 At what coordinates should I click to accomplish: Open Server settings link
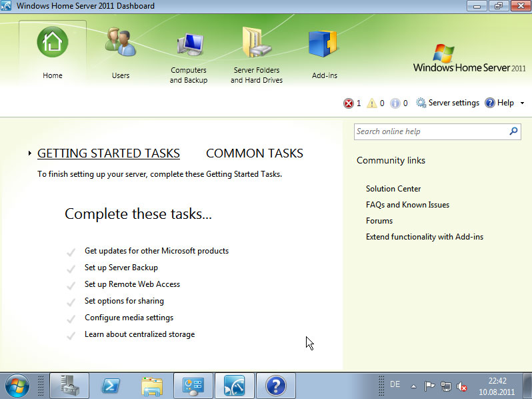pos(453,103)
